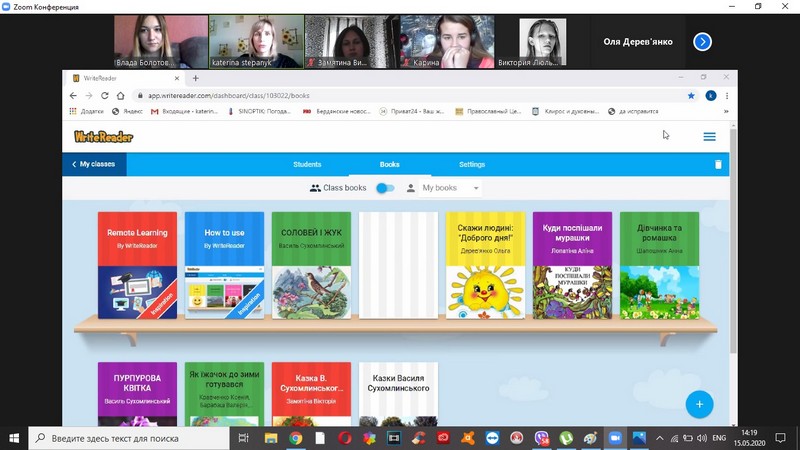800x450 pixels.
Task: Open the Приват24 bookmark
Action: (412, 111)
